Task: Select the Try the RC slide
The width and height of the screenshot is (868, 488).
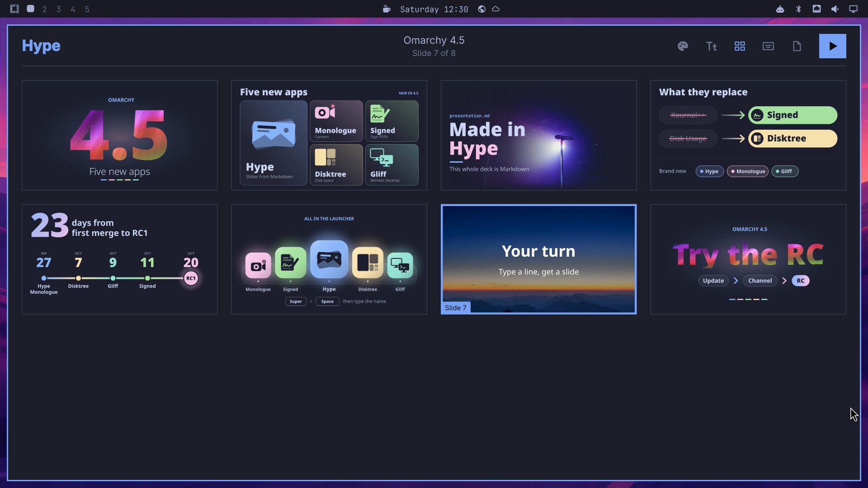Action: click(748, 259)
